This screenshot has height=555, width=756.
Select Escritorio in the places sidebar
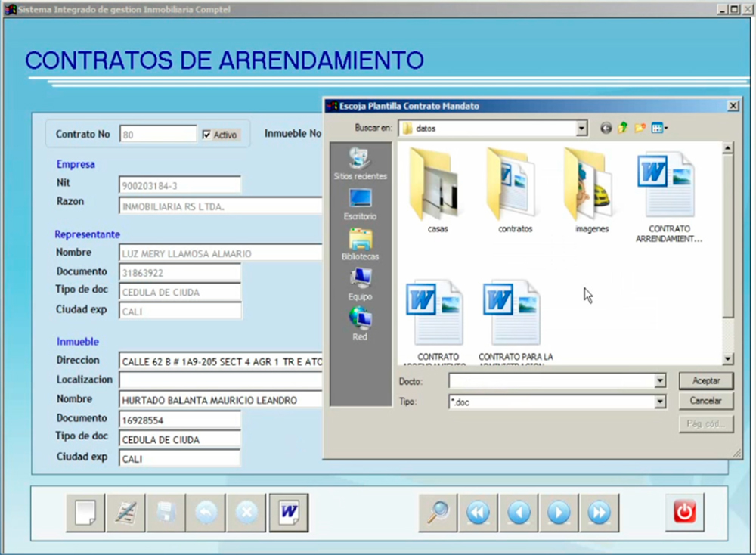[x=360, y=203]
